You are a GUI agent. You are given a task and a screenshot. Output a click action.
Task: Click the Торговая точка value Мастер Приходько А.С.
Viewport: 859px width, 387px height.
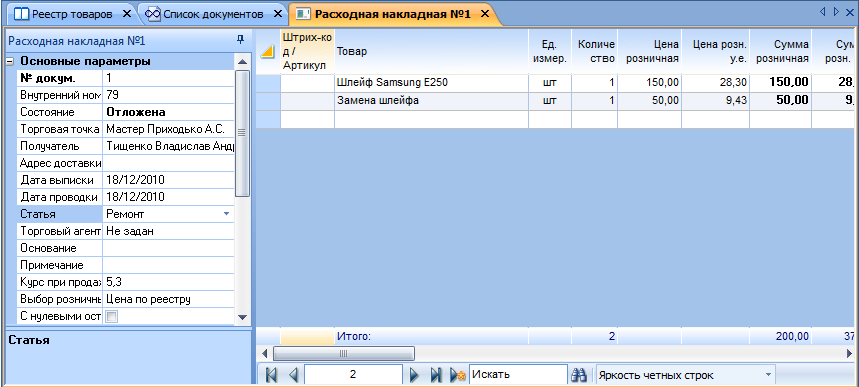click(x=168, y=129)
